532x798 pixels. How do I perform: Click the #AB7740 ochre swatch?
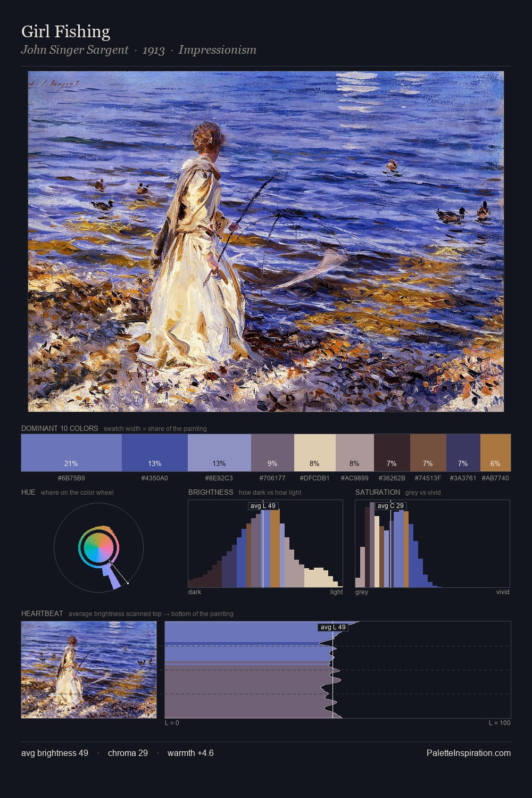tap(495, 453)
